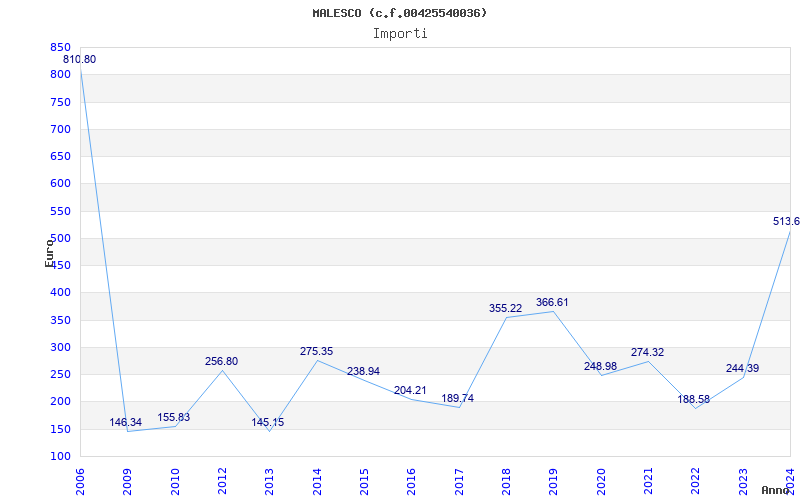Click the 2010 x-axis year label
Screen dimensions: 800x500
[x=175, y=482]
